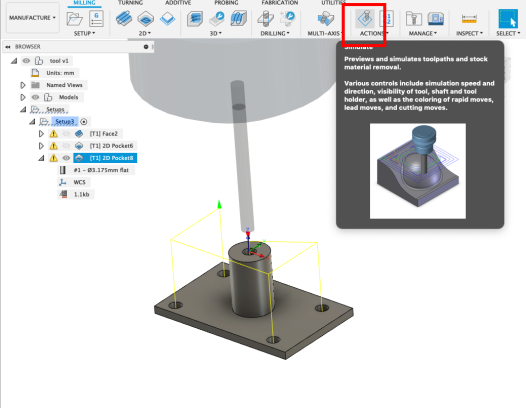This screenshot has width=526, height=408.
Task: Open the Tool Library icon under Manage
Action: tap(414, 18)
